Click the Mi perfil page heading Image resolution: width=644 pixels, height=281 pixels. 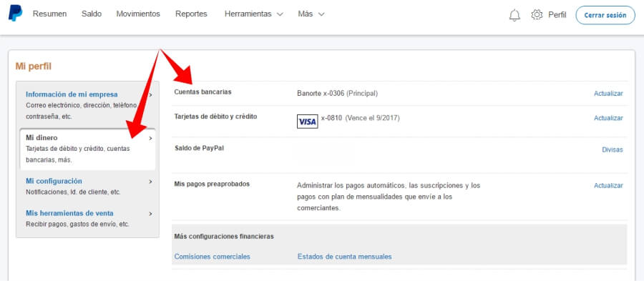click(33, 66)
